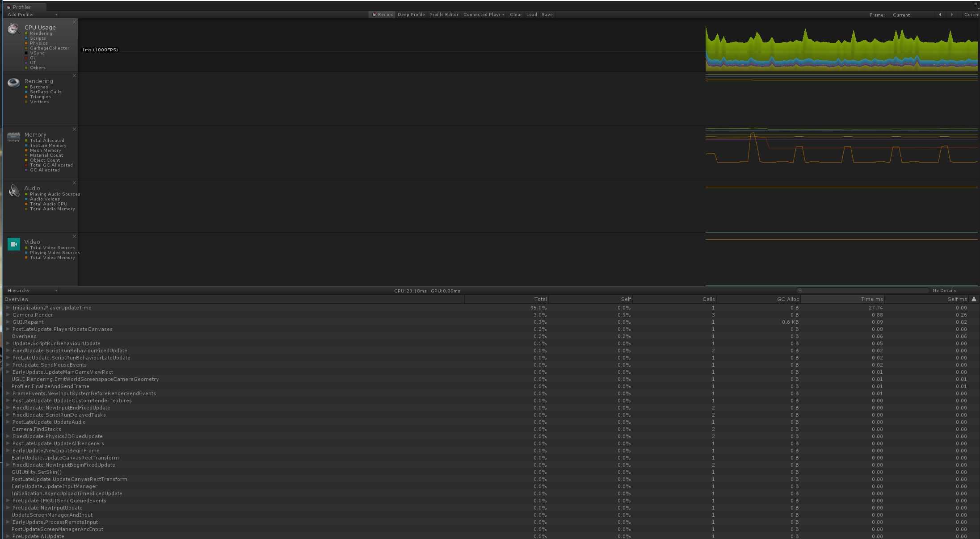Click the search magnifier in hierarchy search
The width and height of the screenshot is (980, 539).
[x=800, y=290]
